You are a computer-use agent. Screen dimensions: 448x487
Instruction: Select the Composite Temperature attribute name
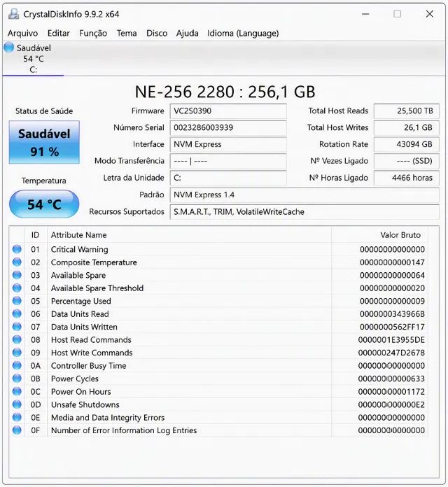pos(94,262)
